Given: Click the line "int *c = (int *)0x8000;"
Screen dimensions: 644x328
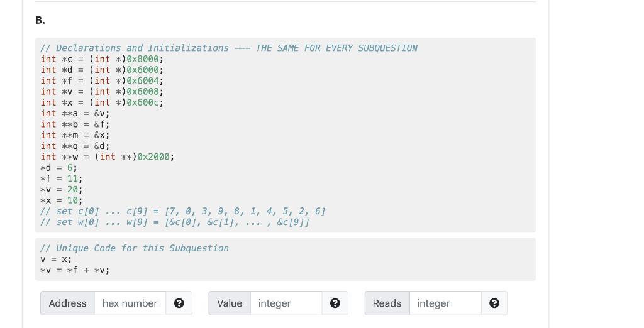Looking at the screenshot, I should [102, 59].
